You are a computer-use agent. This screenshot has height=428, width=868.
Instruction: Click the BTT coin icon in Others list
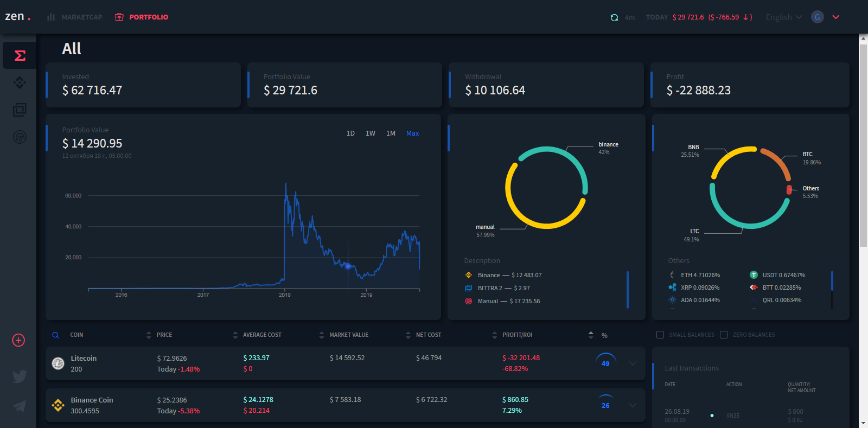point(754,288)
